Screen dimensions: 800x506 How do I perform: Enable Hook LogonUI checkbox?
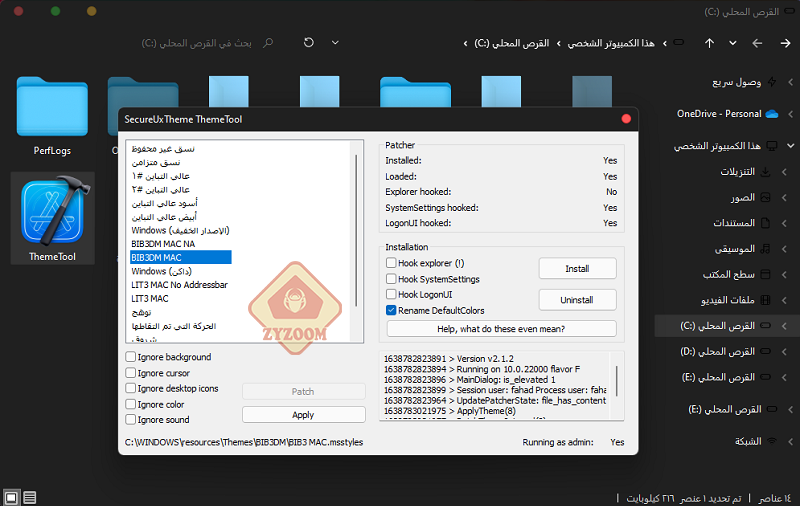[x=391, y=294]
